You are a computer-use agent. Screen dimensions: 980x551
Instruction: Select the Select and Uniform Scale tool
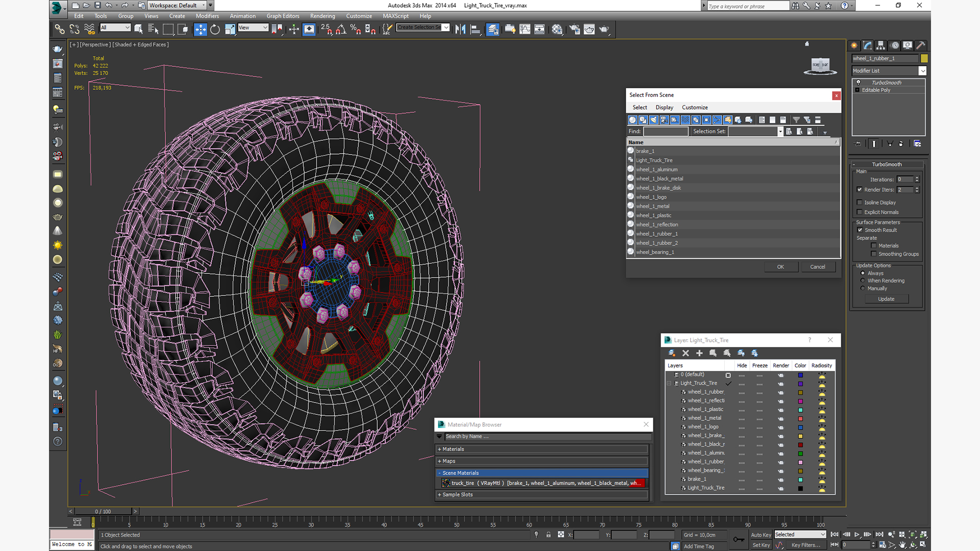click(x=230, y=30)
